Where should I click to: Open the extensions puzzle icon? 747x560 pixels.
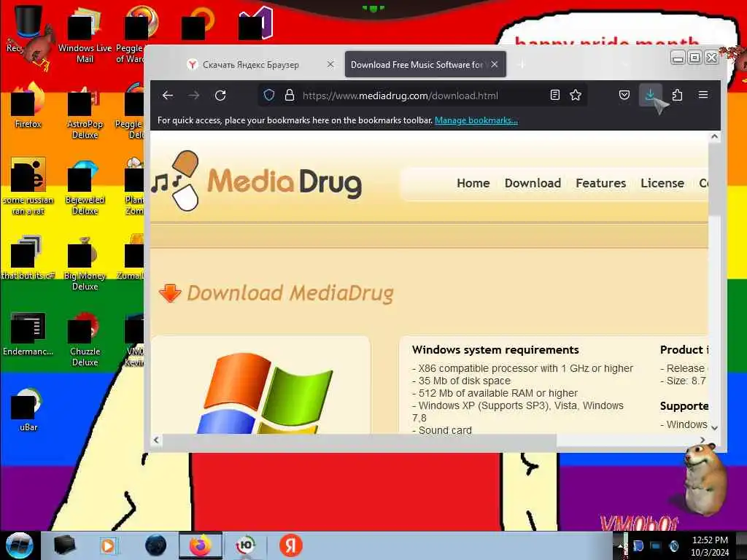click(677, 96)
